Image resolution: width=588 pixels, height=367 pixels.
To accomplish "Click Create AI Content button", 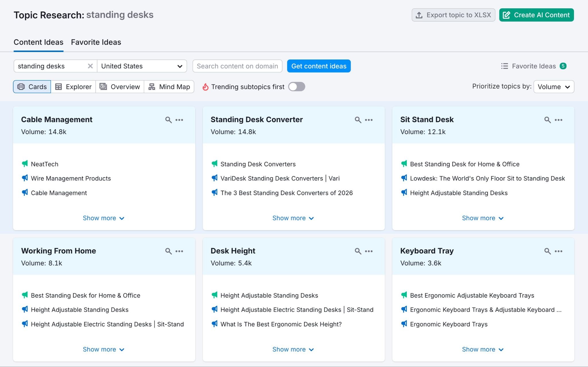I will point(536,15).
